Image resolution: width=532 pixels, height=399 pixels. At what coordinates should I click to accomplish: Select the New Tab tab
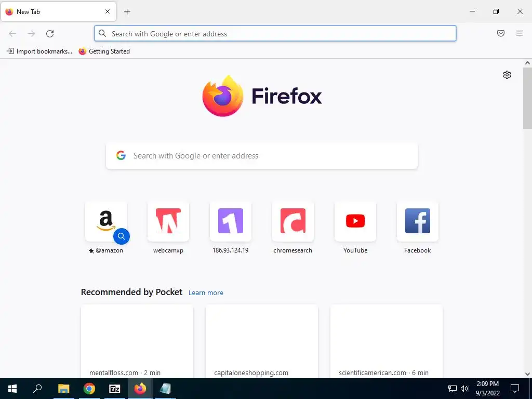pos(58,11)
